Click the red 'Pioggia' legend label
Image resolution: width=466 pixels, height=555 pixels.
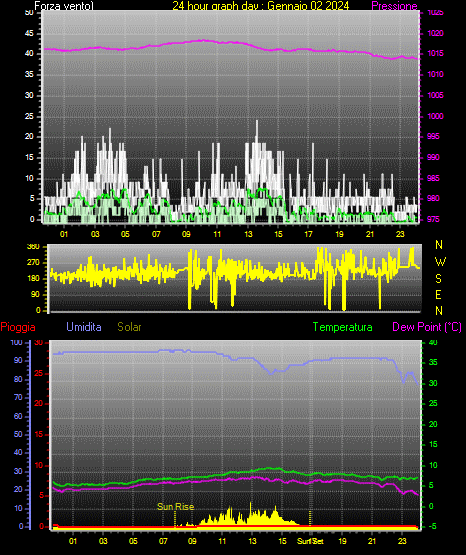18,327
